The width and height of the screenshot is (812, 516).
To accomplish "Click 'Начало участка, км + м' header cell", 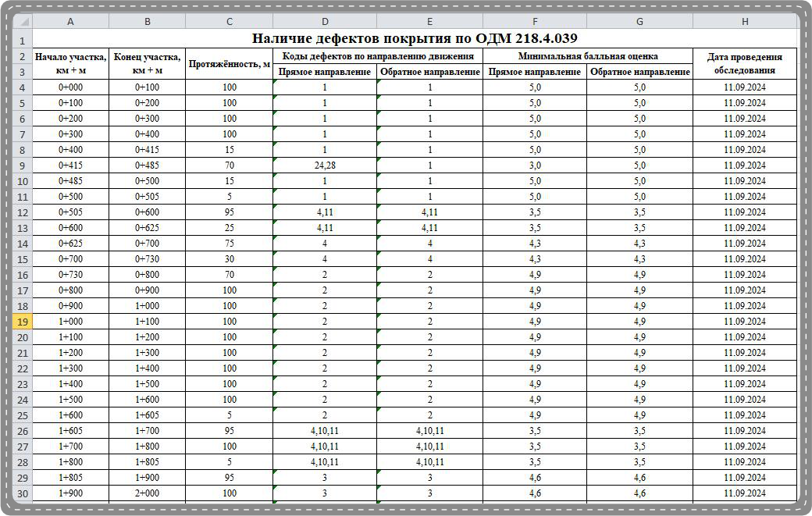I will pos(70,64).
